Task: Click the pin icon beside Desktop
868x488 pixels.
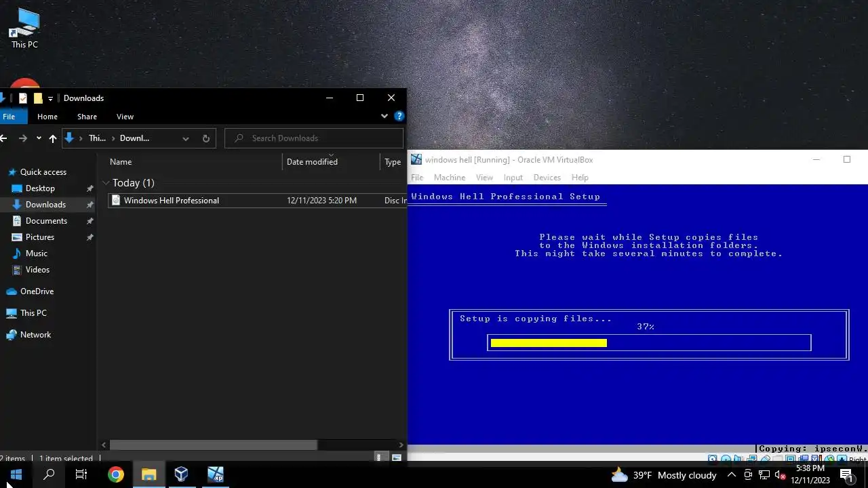Action: [90, 188]
